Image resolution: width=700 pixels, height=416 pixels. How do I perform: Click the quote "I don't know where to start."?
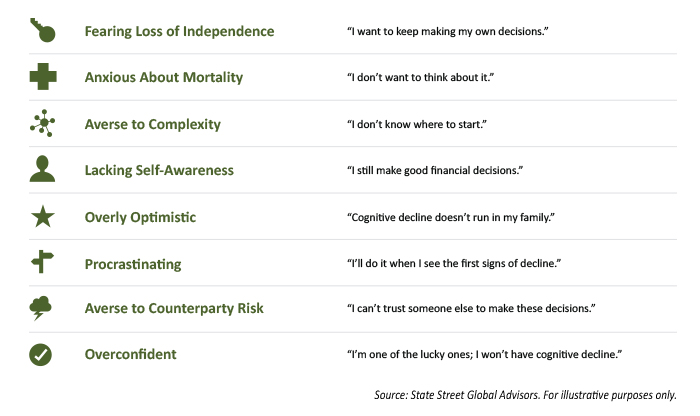click(417, 124)
